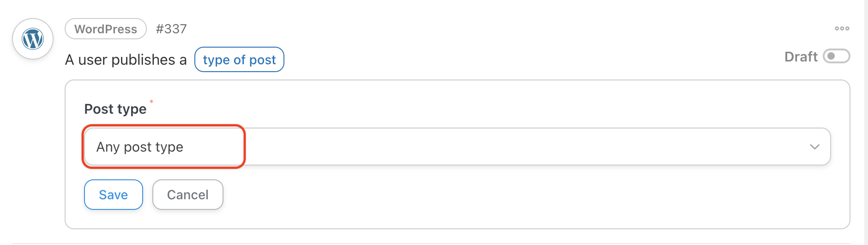Save the post type selection

coord(114,195)
